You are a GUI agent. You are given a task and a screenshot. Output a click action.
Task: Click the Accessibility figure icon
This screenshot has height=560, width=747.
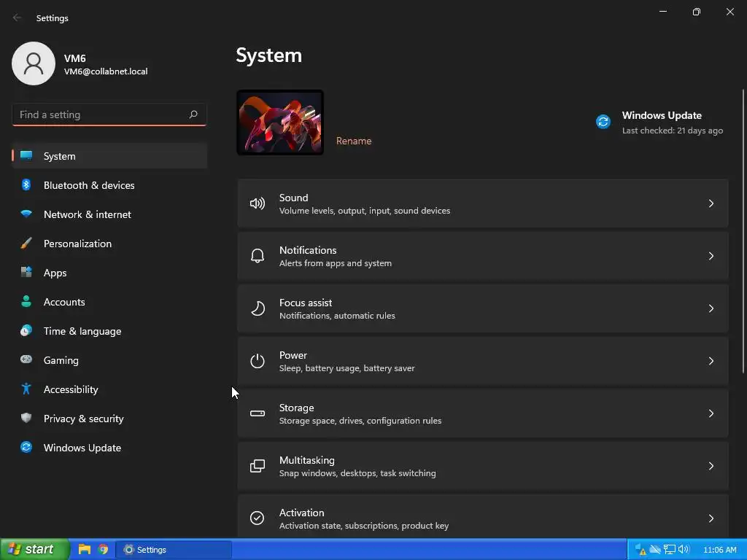26,389
